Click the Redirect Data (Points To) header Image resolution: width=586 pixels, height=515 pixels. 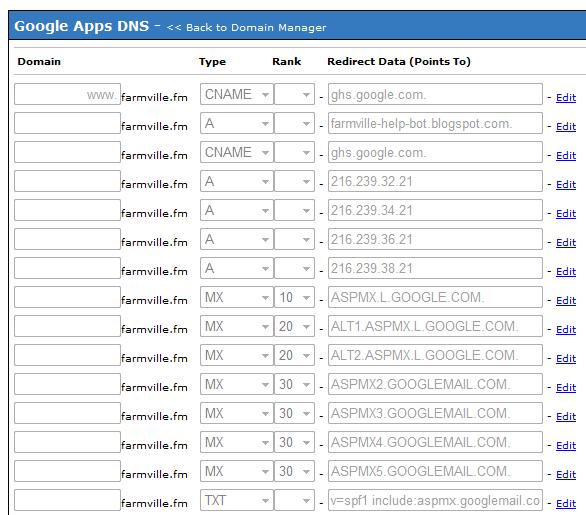pyautogui.click(x=399, y=62)
